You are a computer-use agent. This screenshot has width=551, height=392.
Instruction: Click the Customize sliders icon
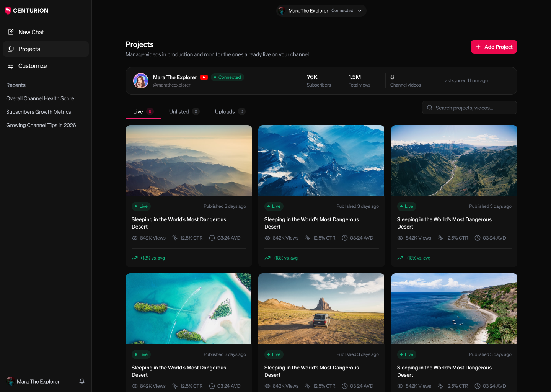pyautogui.click(x=11, y=66)
